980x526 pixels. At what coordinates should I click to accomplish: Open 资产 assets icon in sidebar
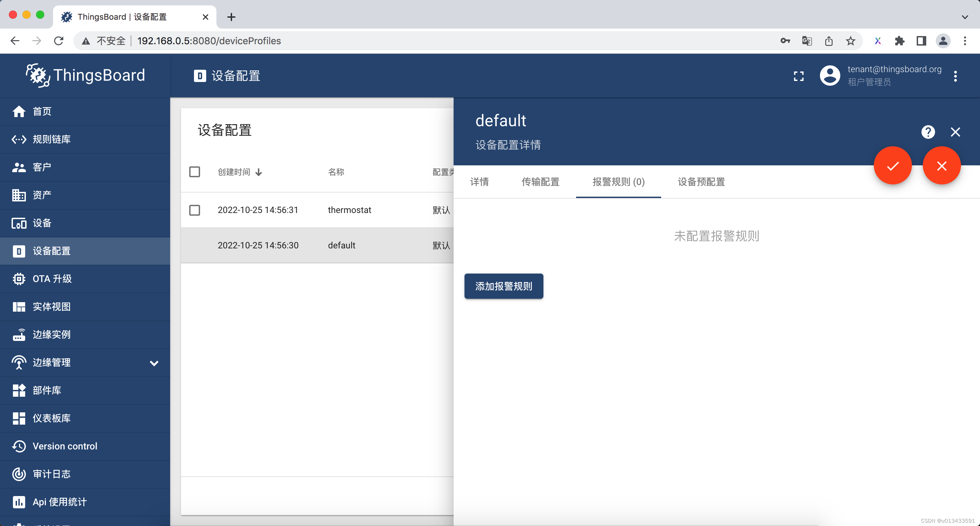pyautogui.click(x=19, y=195)
